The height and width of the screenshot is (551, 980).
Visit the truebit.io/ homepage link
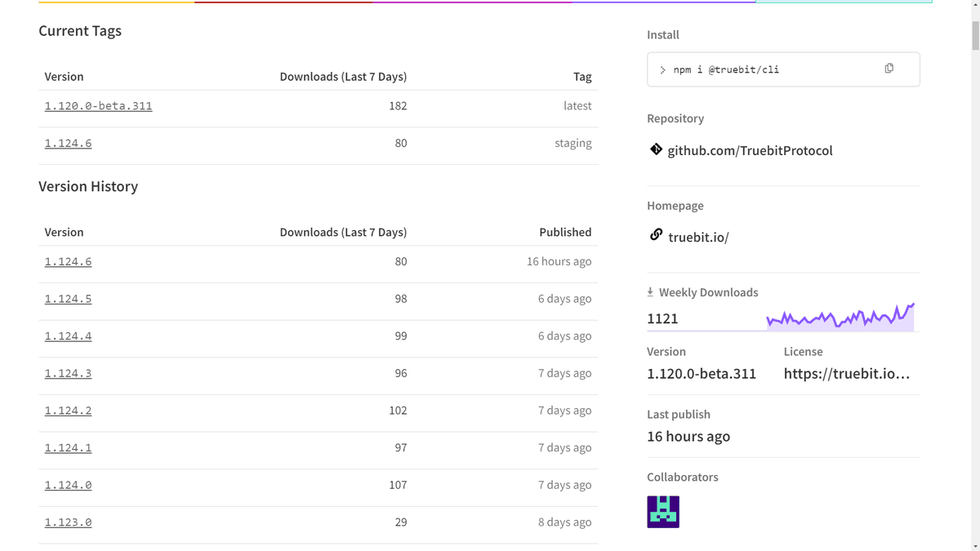coord(698,238)
